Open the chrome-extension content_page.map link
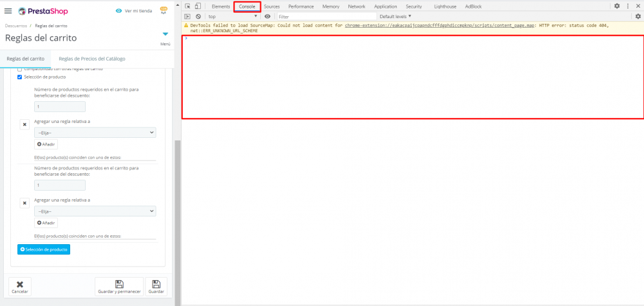The height and width of the screenshot is (306, 644). coord(440,26)
